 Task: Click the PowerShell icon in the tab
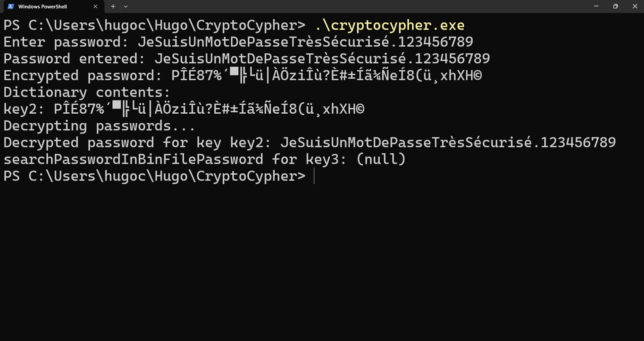[11, 6]
